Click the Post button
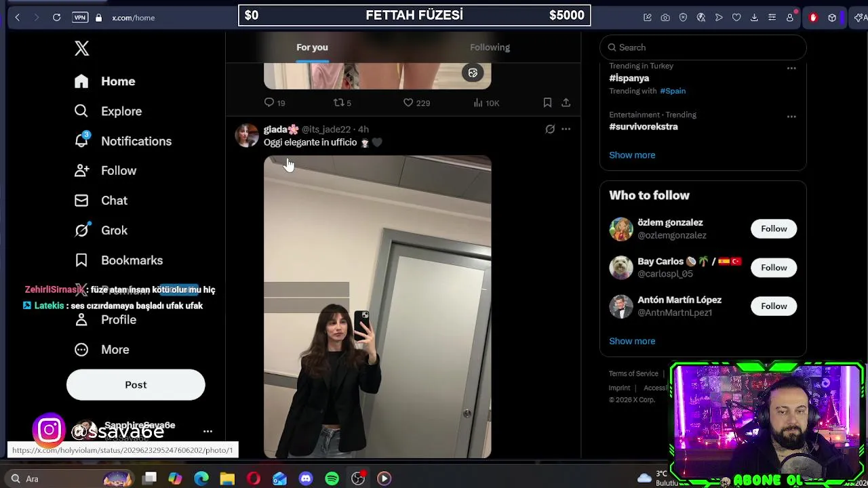868x488 pixels. pyautogui.click(x=136, y=385)
